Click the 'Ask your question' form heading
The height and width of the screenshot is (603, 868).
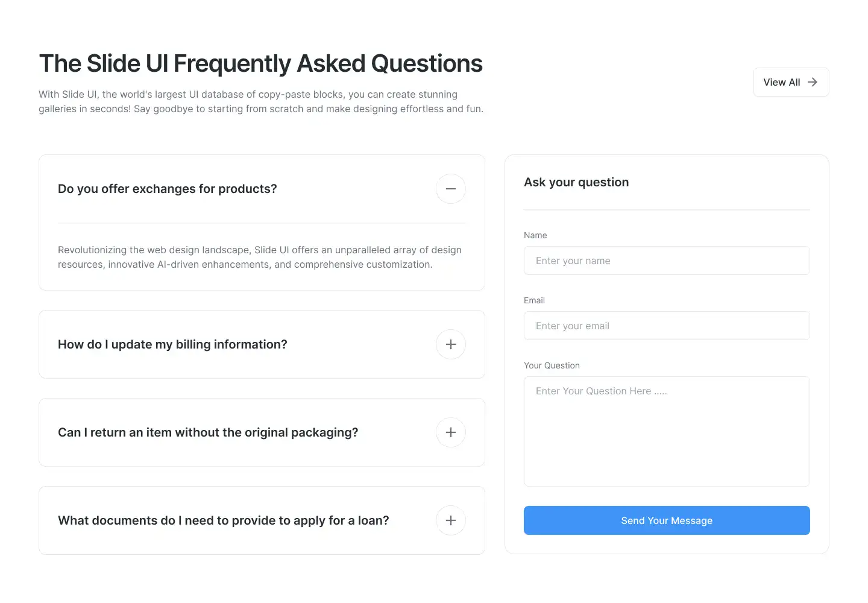(x=576, y=182)
